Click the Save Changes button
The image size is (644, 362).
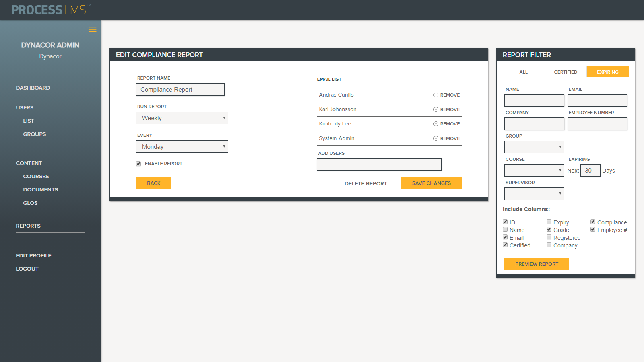coord(431,183)
